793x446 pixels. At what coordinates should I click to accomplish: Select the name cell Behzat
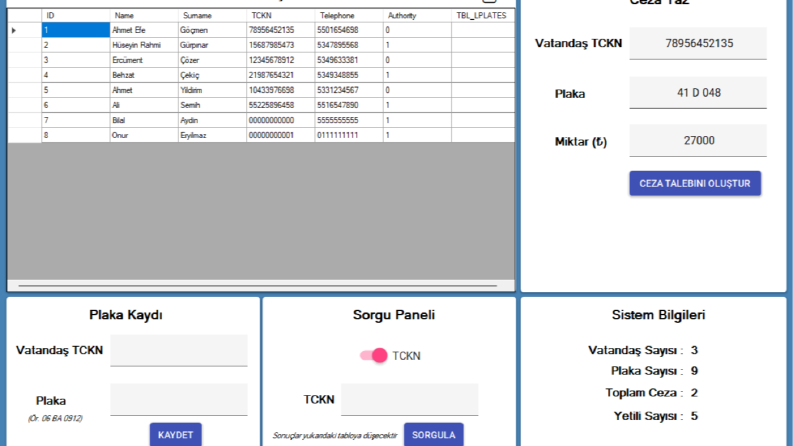[144, 75]
